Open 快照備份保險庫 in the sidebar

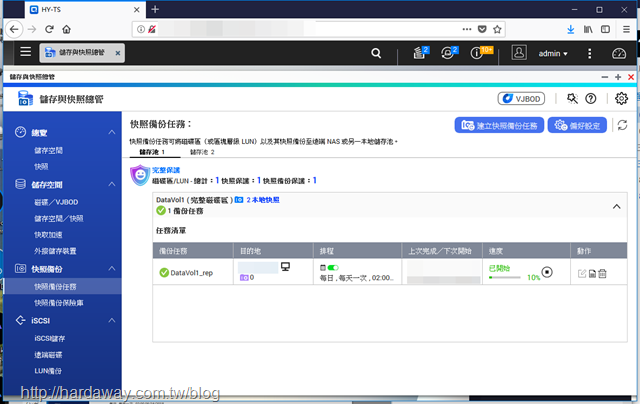pos(59,303)
